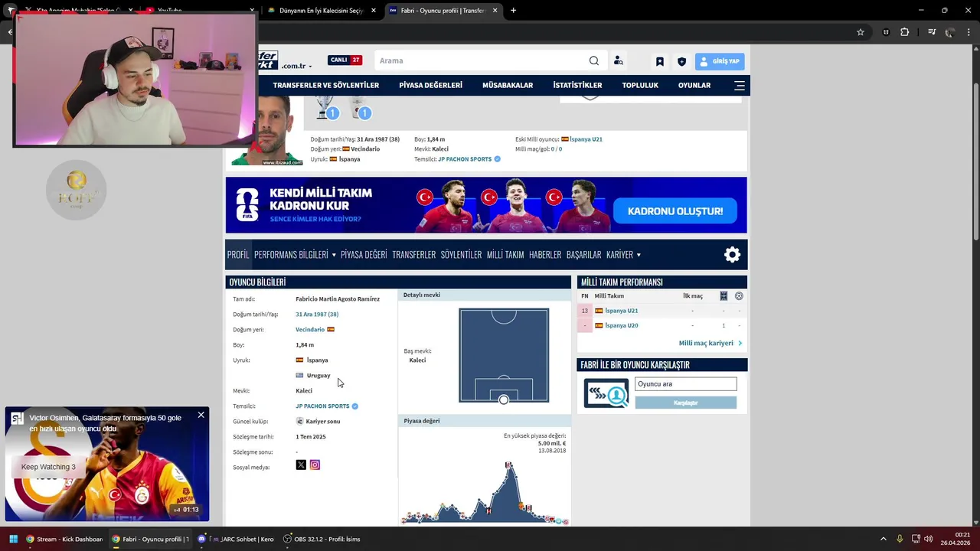This screenshot has width=980, height=551.
Task: Open the Haberler tab
Action: pyautogui.click(x=545, y=255)
